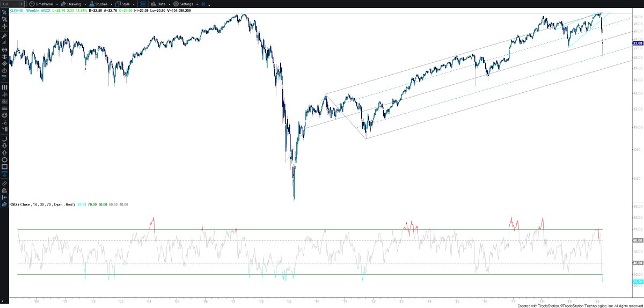This screenshot has height=308, width=644.
Task: Expand the arrow beside Settings
Action: [197, 4]
